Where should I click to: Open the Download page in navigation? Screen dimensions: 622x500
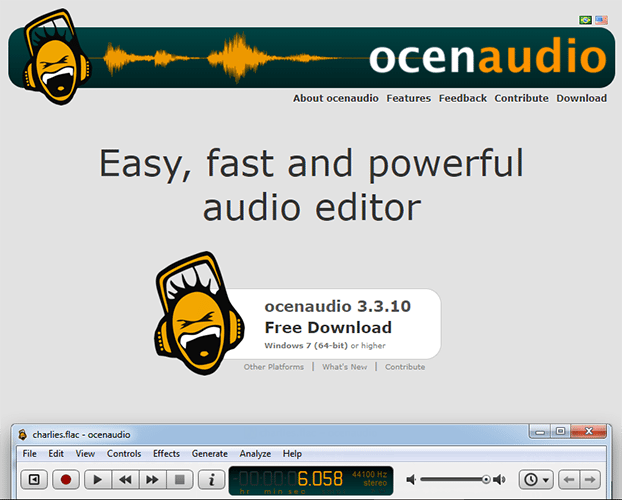(x=582, y=98)
